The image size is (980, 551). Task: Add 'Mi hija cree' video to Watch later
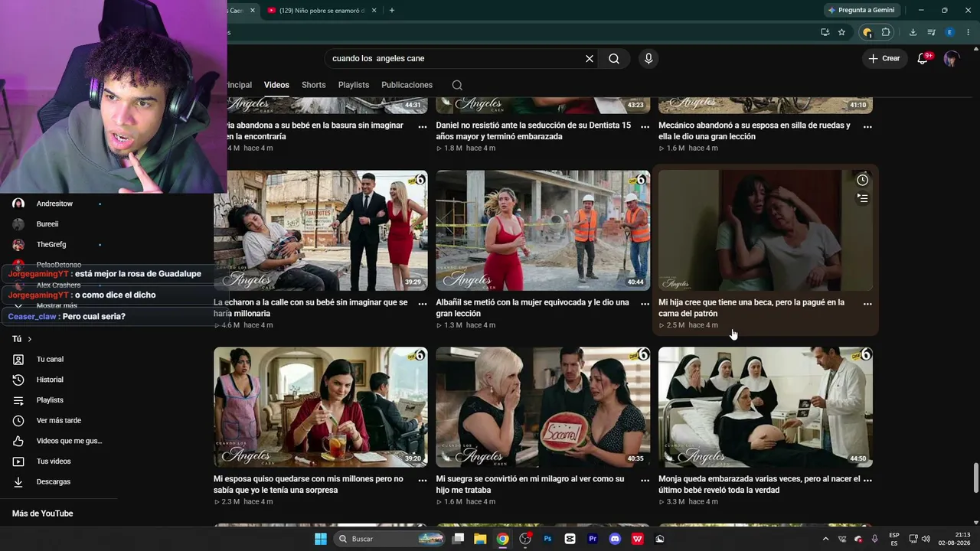point(862,180)
